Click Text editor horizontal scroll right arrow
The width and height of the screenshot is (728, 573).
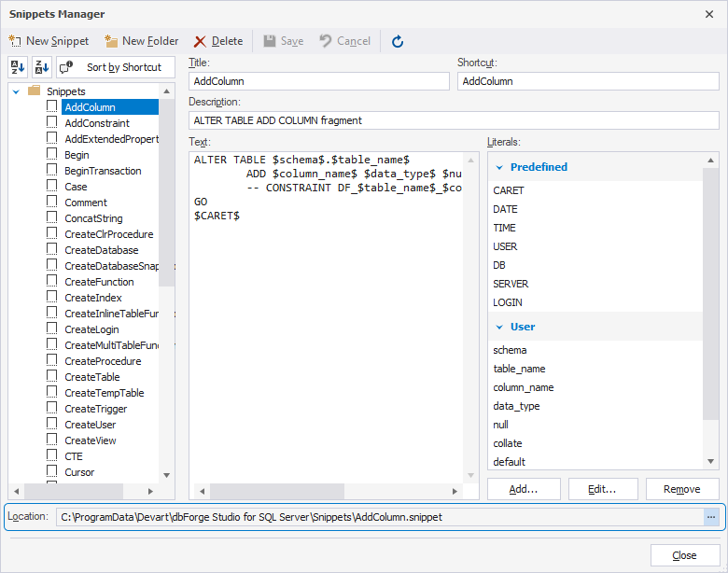click(x=455, y=491)
